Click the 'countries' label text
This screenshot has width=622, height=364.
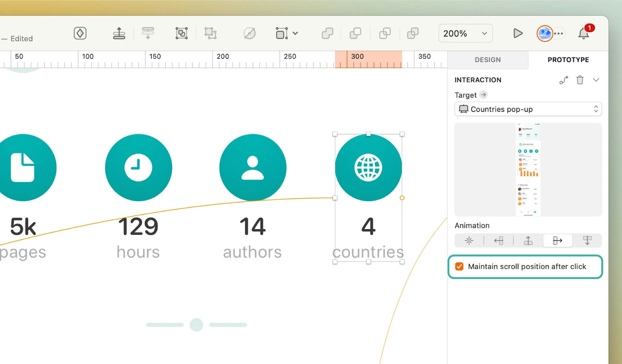[368, 252]
